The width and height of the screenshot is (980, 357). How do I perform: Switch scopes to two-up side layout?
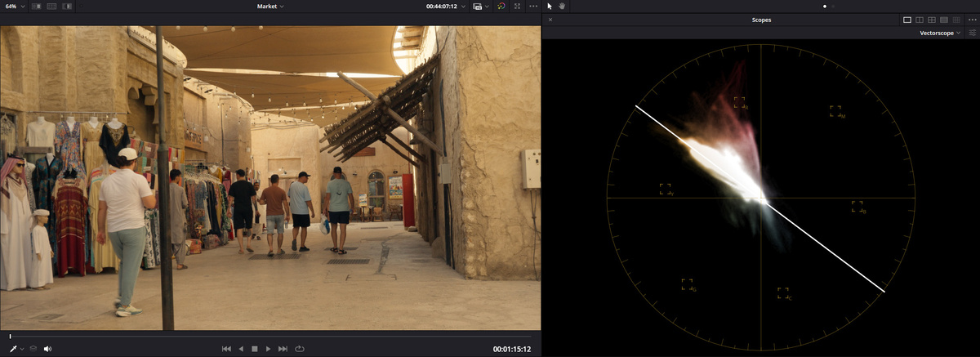[920, 20]
